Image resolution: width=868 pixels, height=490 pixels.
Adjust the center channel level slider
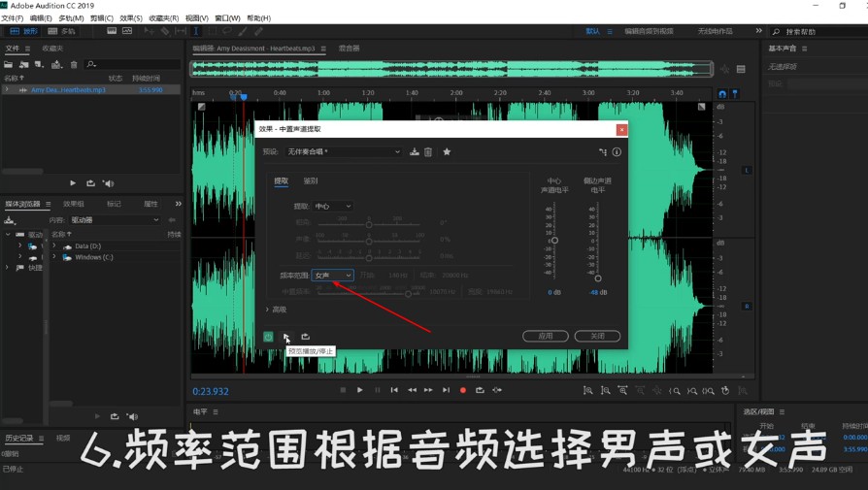(x=554, y=241)
